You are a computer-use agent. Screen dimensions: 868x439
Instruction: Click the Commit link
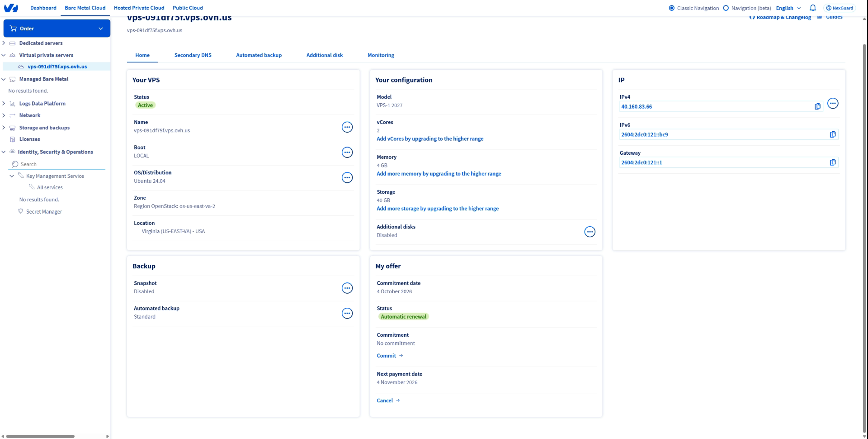pos(390,356)
